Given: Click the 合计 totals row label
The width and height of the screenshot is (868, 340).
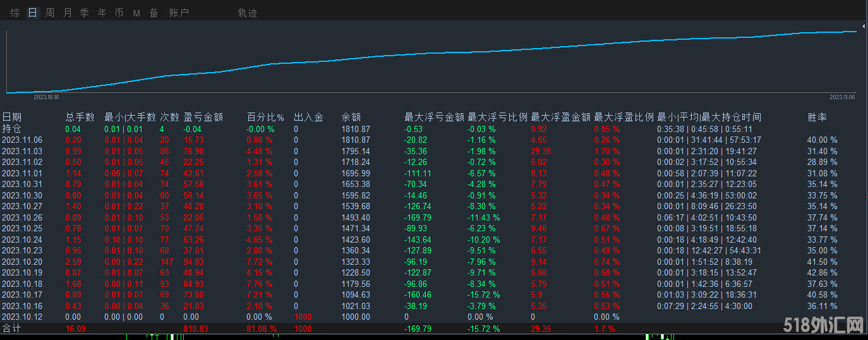Looking at the screenshot, I should 11,329.
